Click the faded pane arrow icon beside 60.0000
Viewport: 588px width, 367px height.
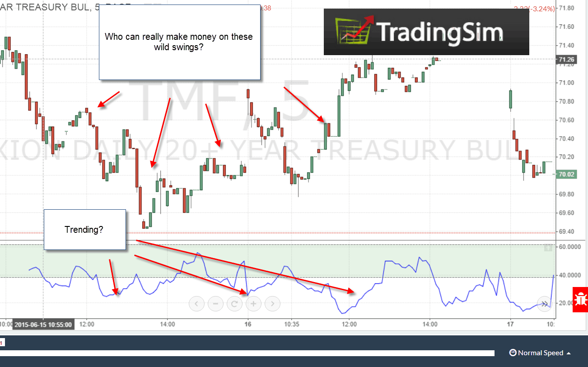pos(548,248)
